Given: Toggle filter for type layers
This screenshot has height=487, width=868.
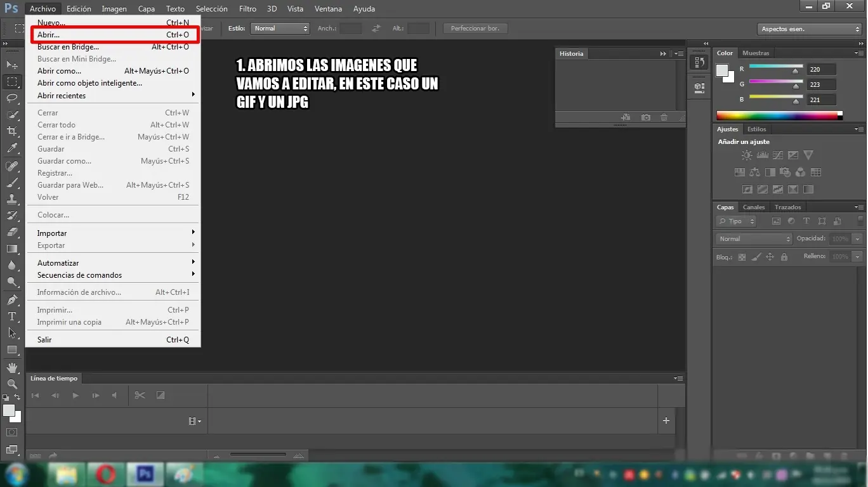Looking at the screenshot, I should click(x=806, y=221).
